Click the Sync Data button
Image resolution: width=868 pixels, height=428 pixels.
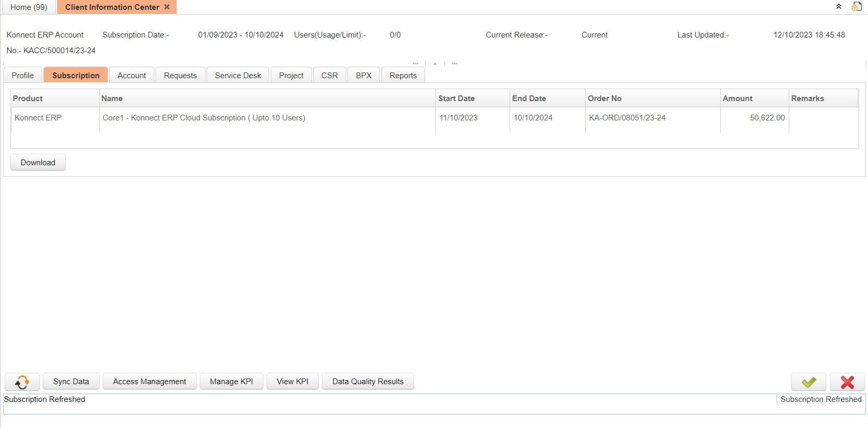(x=71, y=382)
